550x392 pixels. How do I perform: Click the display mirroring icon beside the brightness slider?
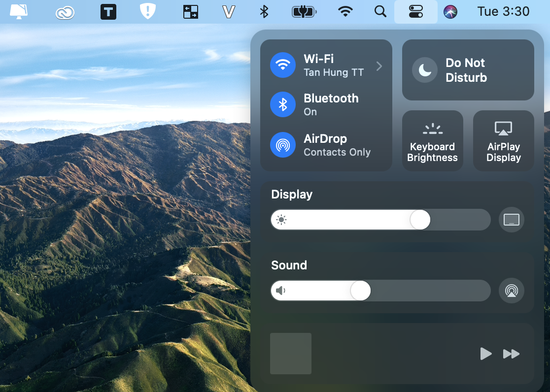pyautogui.click(x=511, y=220)
